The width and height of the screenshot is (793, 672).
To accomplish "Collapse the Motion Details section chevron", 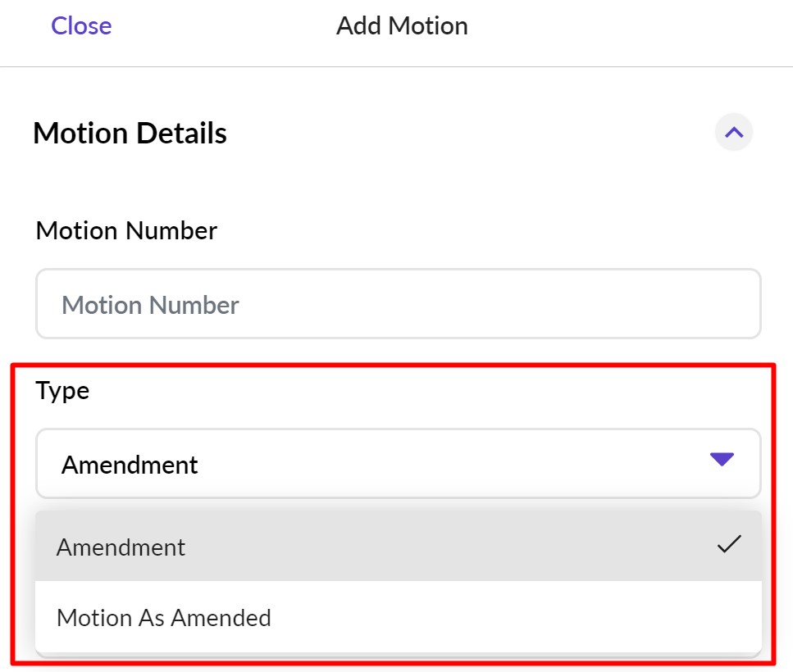I will 734,132.
